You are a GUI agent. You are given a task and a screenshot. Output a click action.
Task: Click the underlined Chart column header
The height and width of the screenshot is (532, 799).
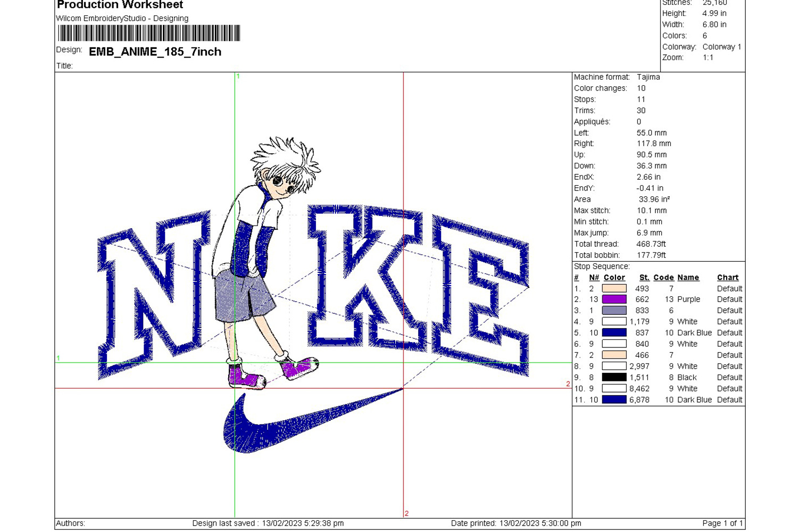point(727,278)
